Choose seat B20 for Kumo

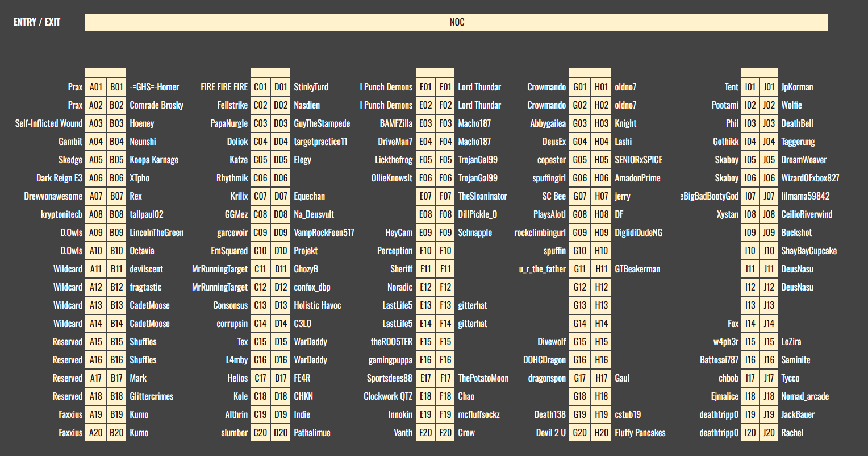(116, 433)
